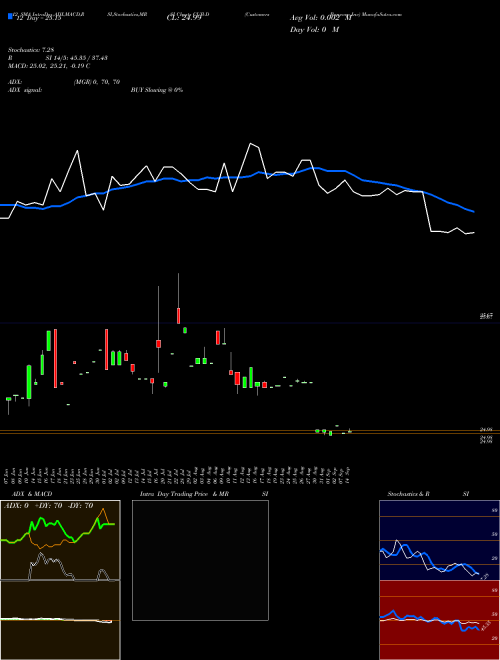Open the ADX line chart thumbnail
Screen dimensions: 500x660
(x=60, y=540)
